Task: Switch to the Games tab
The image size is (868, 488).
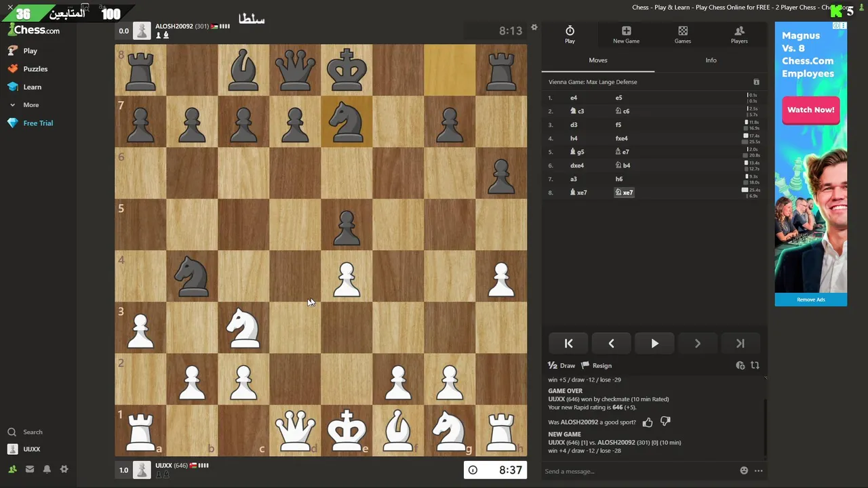Action: click(x=683, y=35)
